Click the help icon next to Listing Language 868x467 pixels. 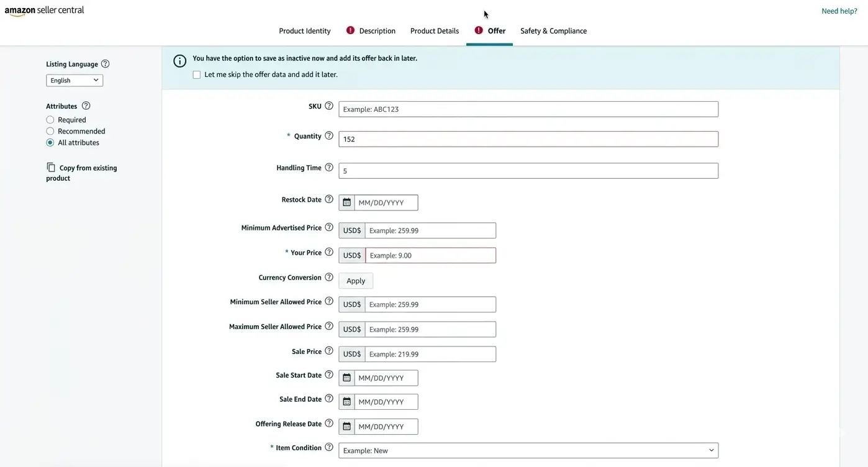click(x=104, y=63)
